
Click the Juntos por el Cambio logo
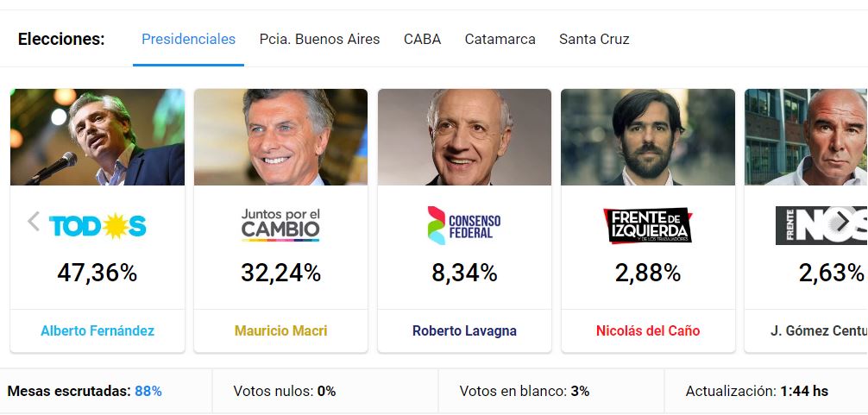(280, 224)
